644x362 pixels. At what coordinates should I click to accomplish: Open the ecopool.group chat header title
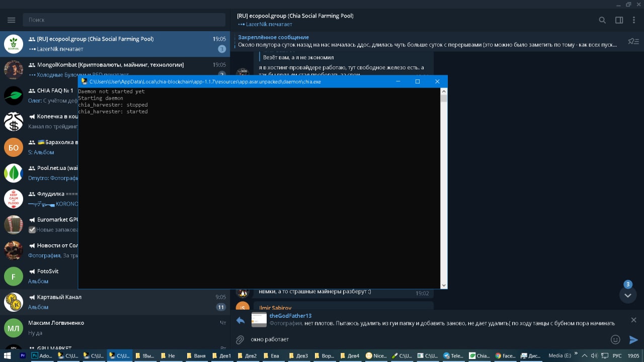coord(295,16)
